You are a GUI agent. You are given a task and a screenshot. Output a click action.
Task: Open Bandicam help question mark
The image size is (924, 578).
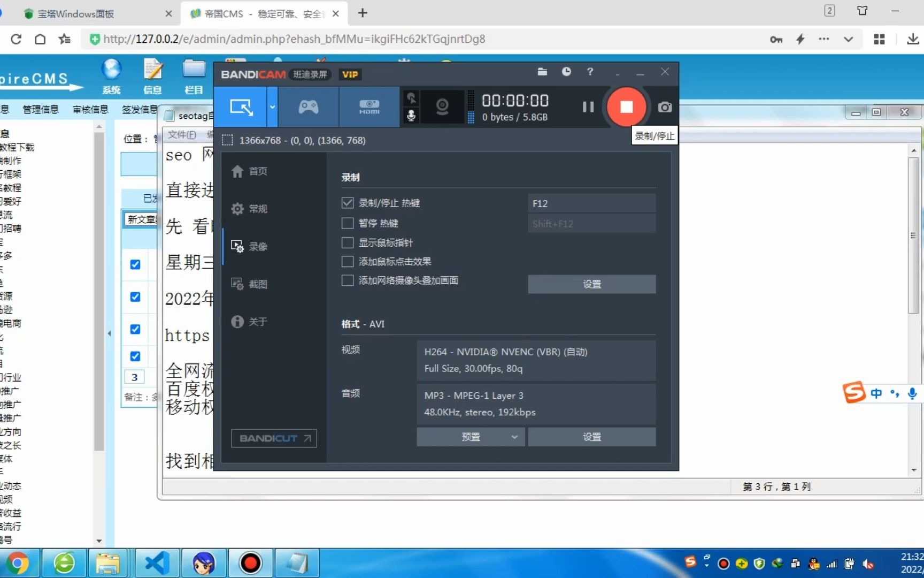point(590,72)
